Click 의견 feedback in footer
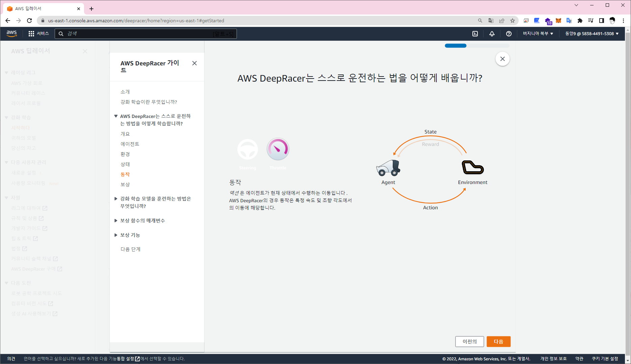The height and width of the screenshot is (364, 631). [11, 359]
